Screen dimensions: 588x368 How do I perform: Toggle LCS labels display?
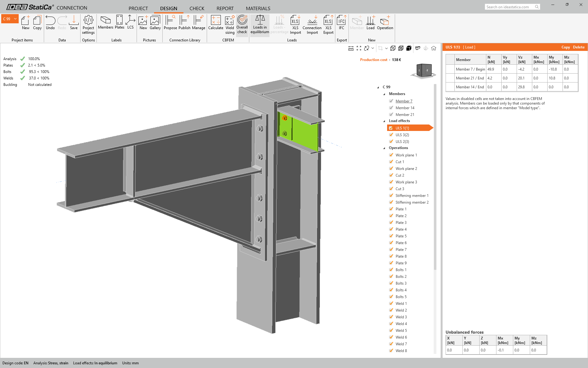[x=130, y=22]
